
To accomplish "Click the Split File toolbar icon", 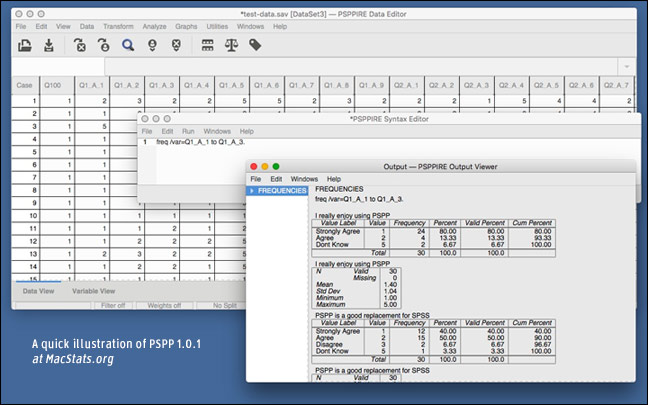I will tap(207, 45).
